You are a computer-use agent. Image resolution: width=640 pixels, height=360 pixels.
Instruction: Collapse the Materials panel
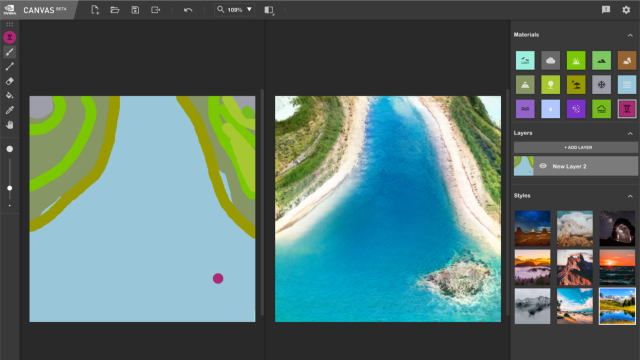click(x=630, y=36)
